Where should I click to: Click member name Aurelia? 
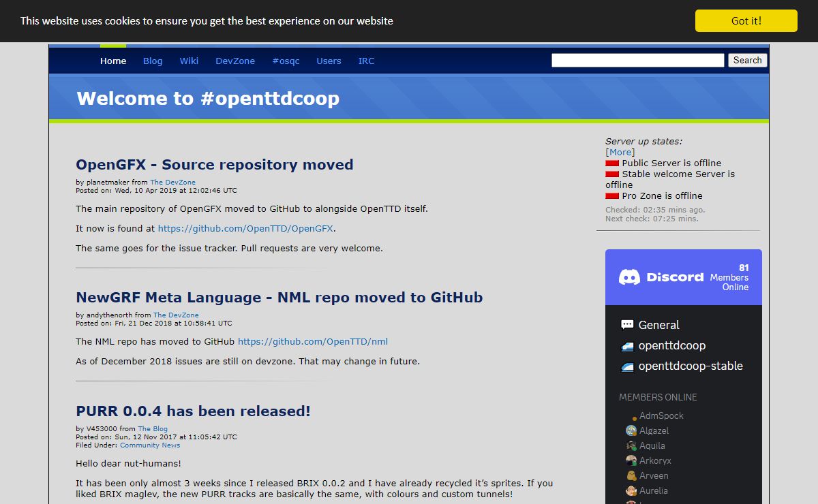pyautogui.click(x=654, y=490)
